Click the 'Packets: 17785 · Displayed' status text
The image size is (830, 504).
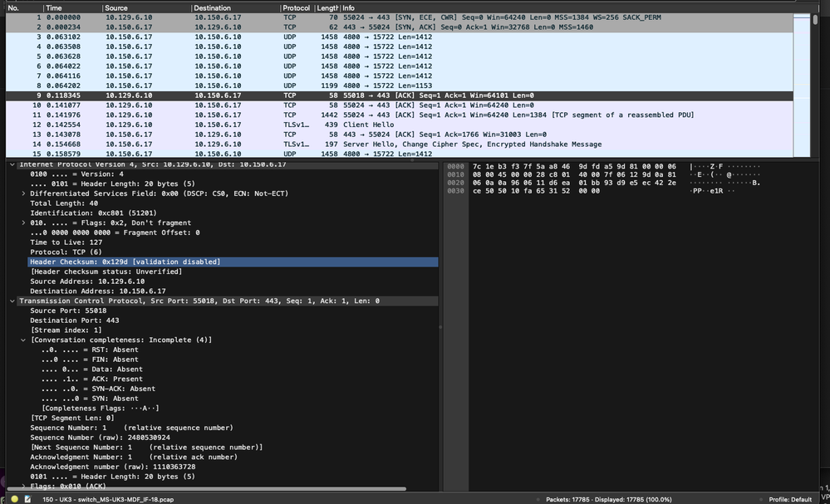click(x=609, y=499)
